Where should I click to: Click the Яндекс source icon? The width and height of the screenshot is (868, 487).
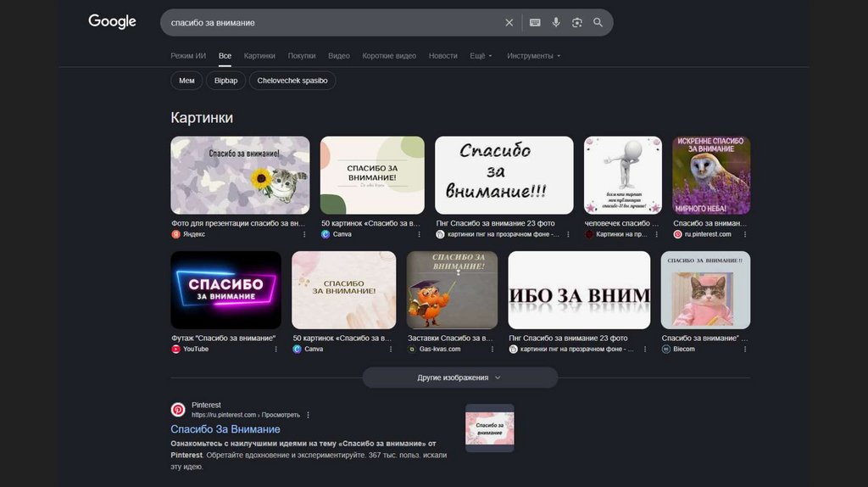pyautogui.click(x=175, y=234)
